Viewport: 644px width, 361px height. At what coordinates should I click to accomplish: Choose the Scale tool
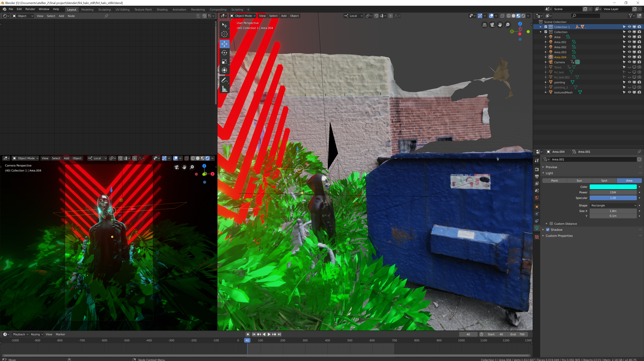[224, 62]
